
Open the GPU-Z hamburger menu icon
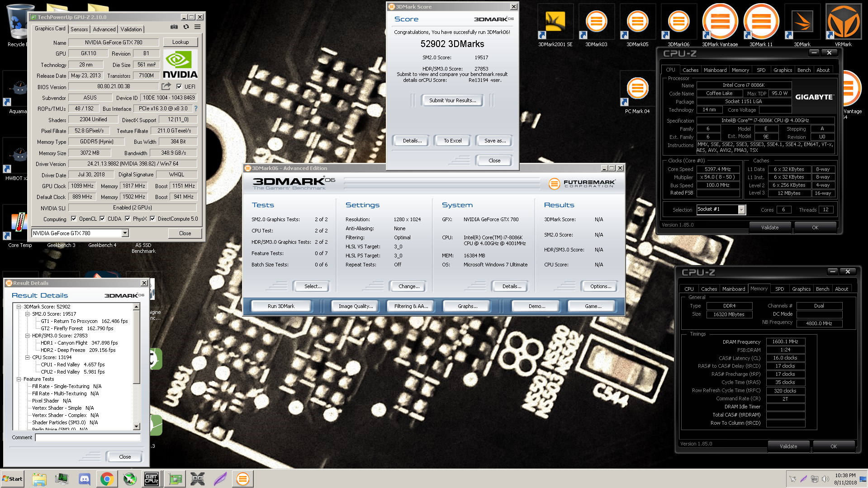pyautogui.click(x=198, y=27)
